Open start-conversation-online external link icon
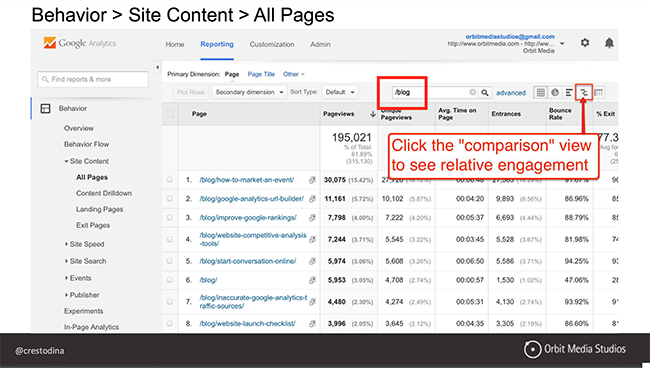 coord(312,261)
